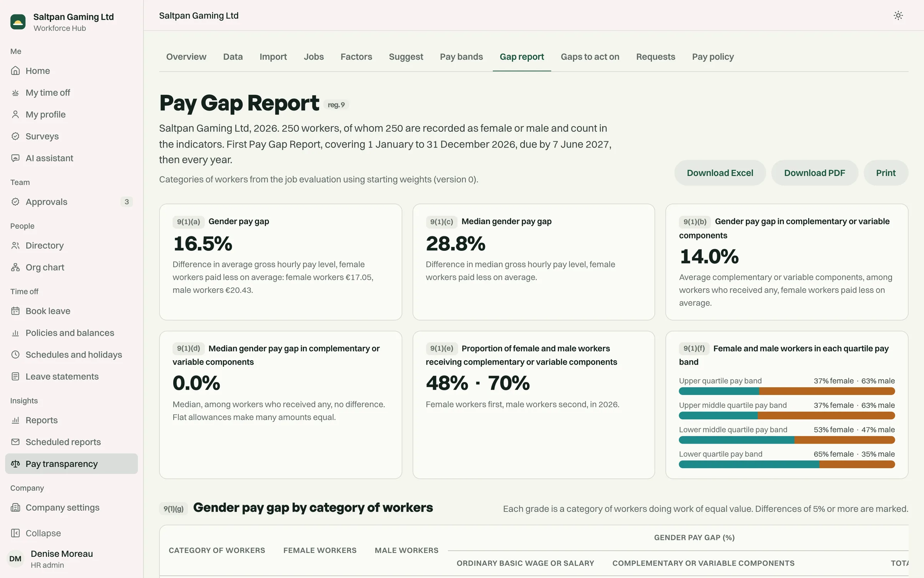Open the Data tab
Image resolution: width=924 pixels, height=578 pixels.
pyautogui.click(x=233, y=57)
